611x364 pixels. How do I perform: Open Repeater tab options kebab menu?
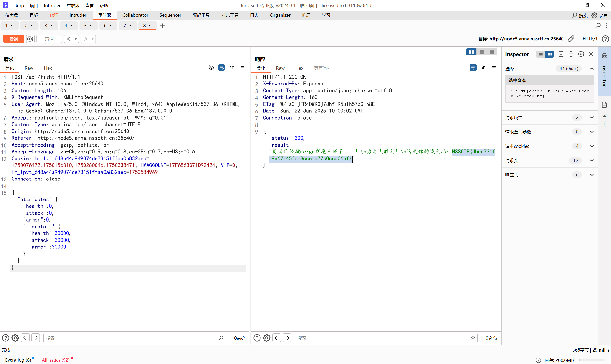pos(606,26)
